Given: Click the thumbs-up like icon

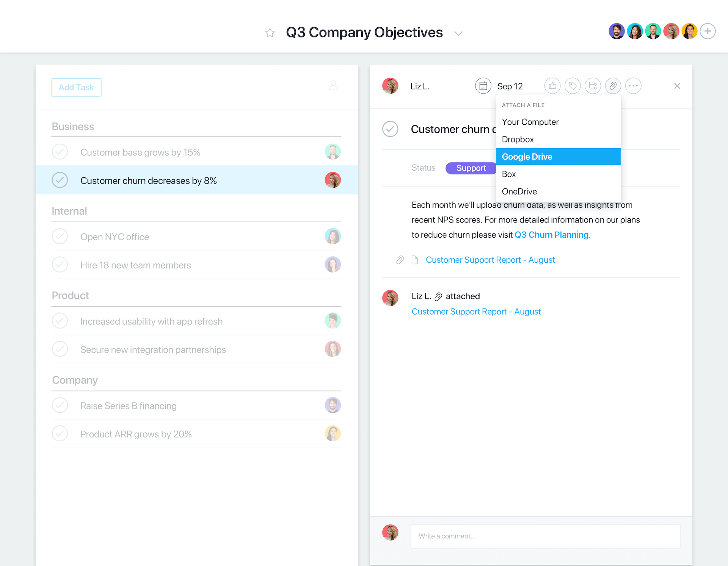Looking at the screenshot, I should coord(552,86).
